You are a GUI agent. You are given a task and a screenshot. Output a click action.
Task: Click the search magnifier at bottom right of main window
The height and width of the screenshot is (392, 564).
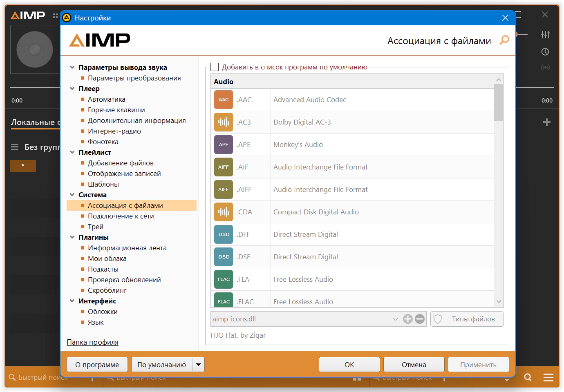pyautogui.click(x=528, y=377)
